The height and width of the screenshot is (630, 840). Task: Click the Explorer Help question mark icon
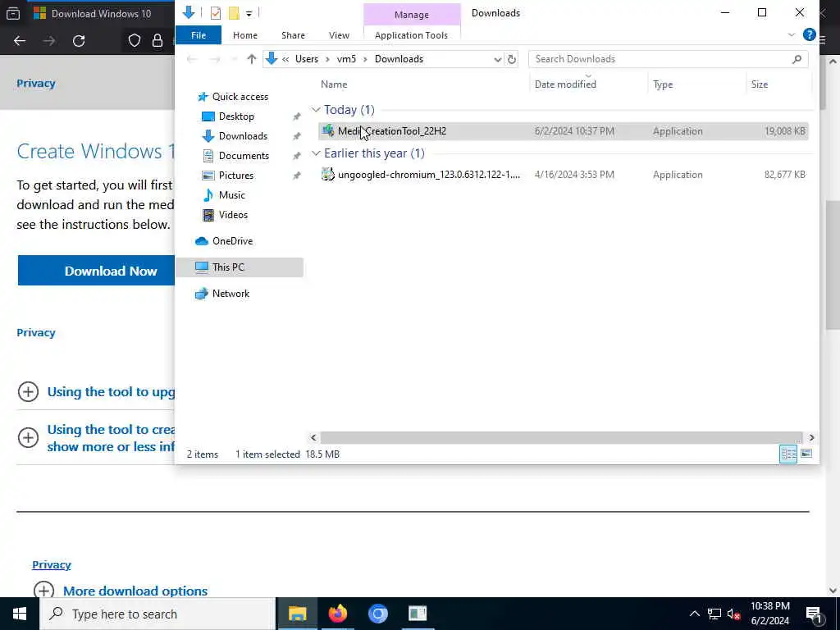[x=809, y=34]
